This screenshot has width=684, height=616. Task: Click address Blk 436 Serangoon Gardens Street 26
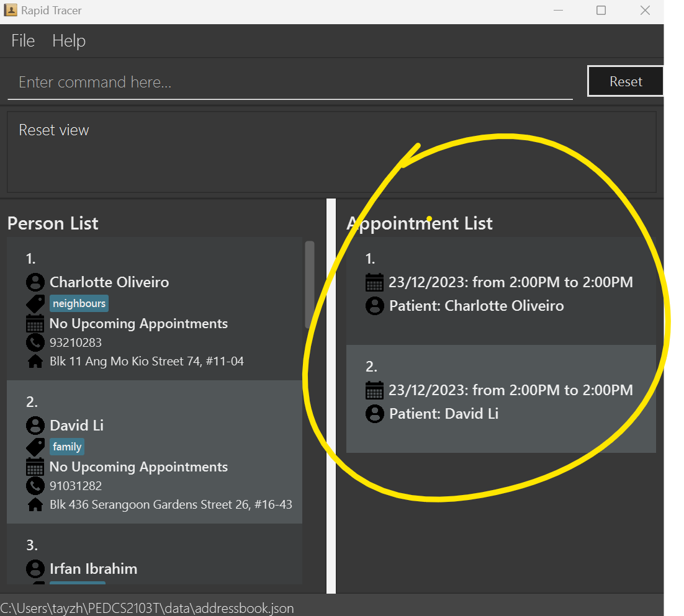coord(171,505)
